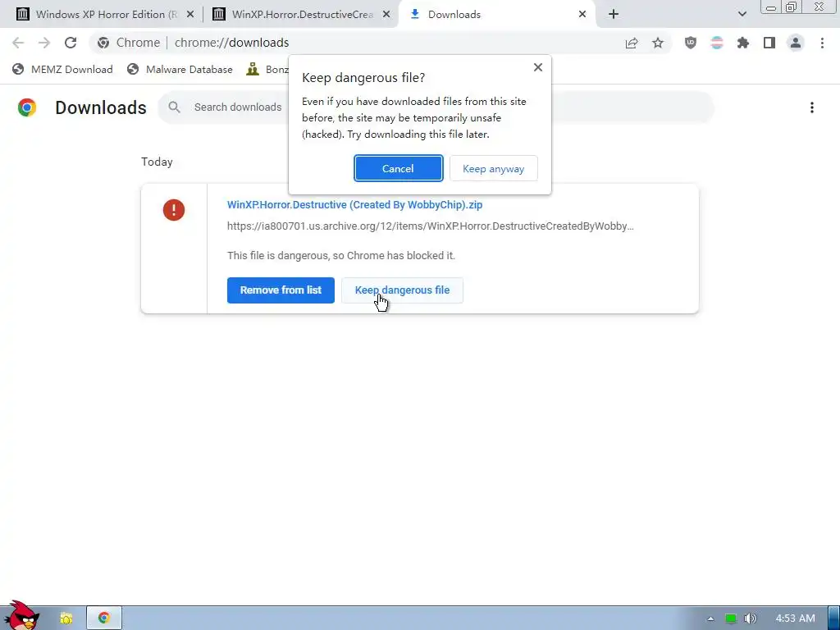This screenshot has width=840, height=630.
Task: Go back with the back arrow
Action: 18,43
